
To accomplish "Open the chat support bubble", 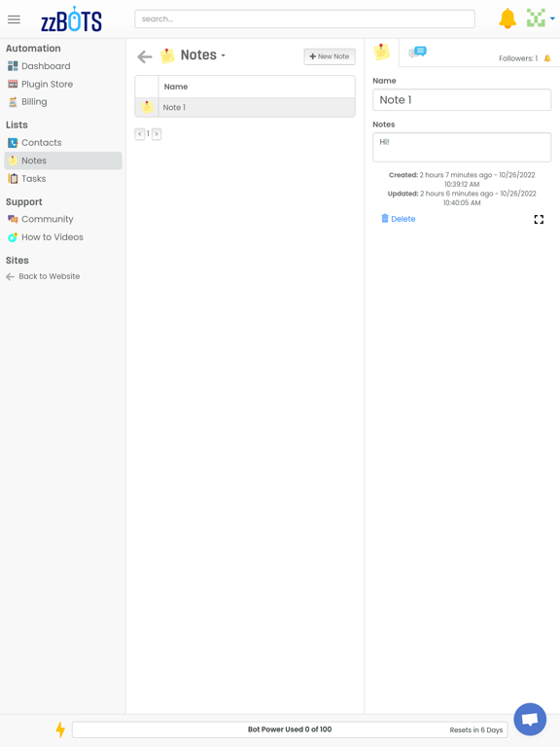I will [530, 720].
